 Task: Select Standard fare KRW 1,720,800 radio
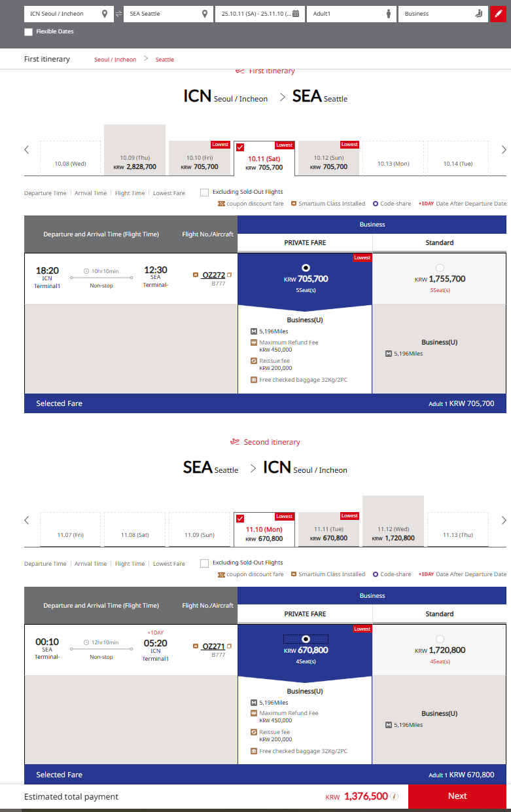(x=440, y=638)
